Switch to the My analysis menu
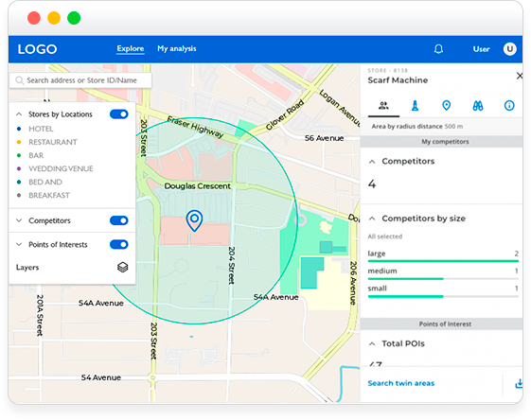The height and width of the screenshot is (420, 531). click(177, 49)
